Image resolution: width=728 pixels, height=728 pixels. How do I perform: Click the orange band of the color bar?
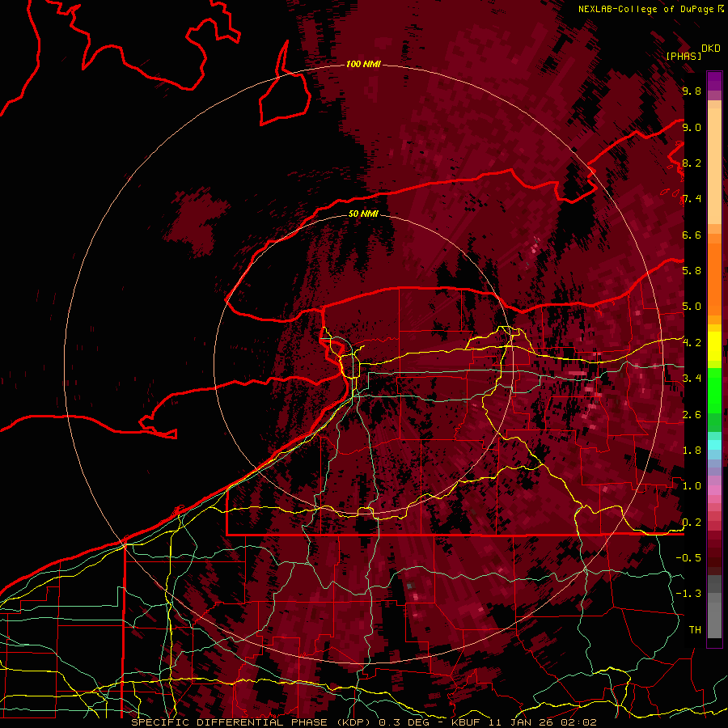[x=714, y=274]
